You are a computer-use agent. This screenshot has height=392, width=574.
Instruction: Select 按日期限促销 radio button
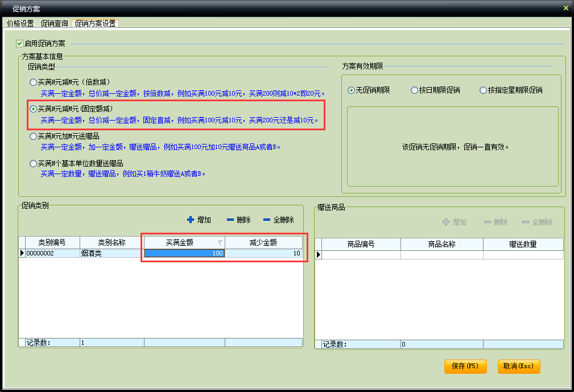point(414,90)
